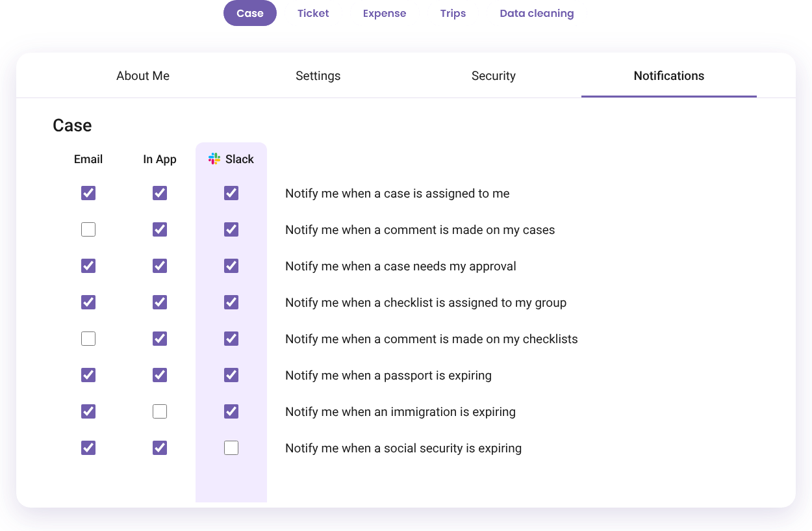Enable In App for immigration expiring
Viewport: 812px width, 531px height.
coord(160,411)
